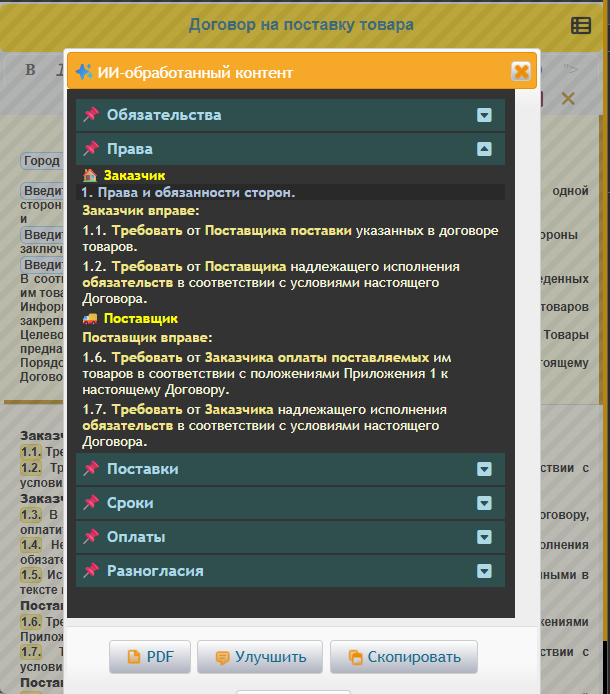The image size is (610, 694).
Task: Close the ИИ-обработанный контент dialog
Action: (521, 71)
